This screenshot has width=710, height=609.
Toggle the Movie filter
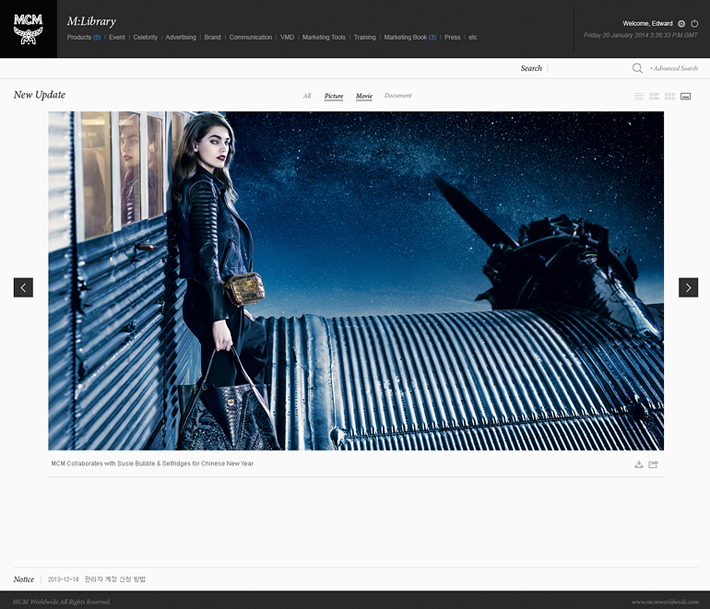click(364, 96)
